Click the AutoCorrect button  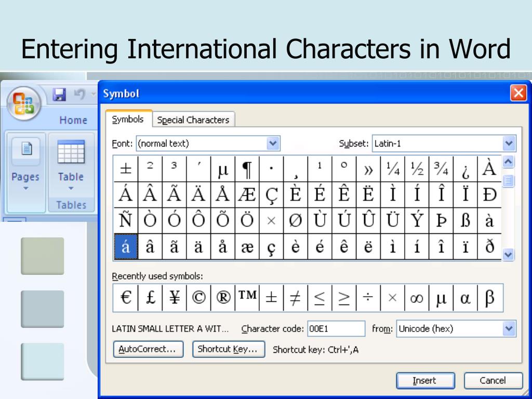coord(148,349)
